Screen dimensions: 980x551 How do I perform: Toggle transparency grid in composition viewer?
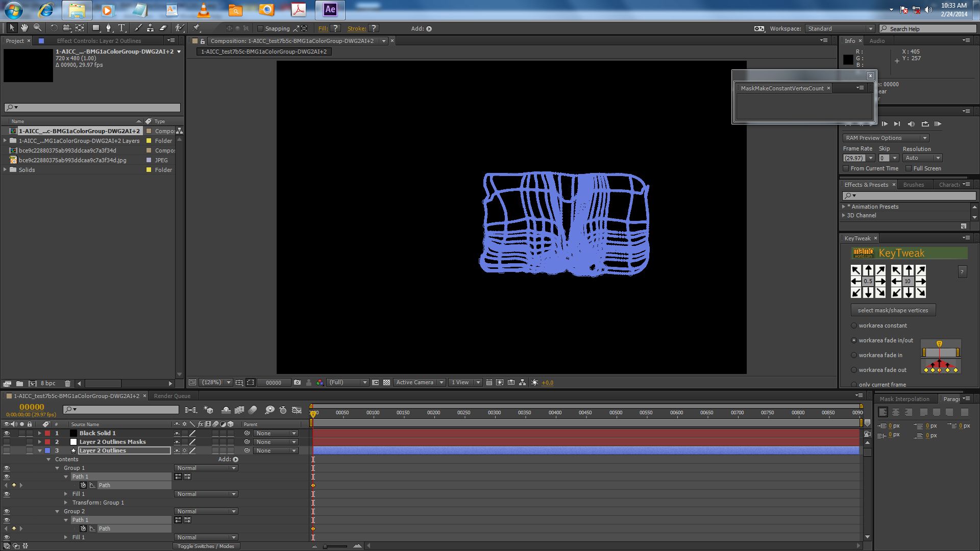[387, 382]
